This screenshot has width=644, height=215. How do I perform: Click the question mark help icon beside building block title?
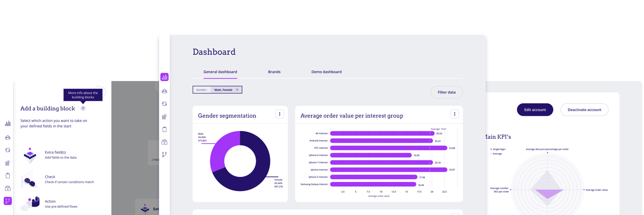pos(83,108)
